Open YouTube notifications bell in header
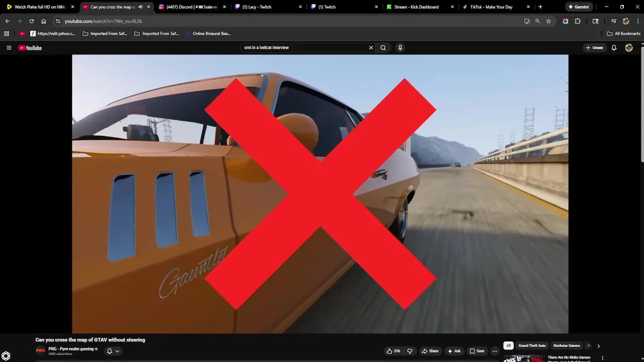Viewport: 644px width, 362px height. coord(614,48)
